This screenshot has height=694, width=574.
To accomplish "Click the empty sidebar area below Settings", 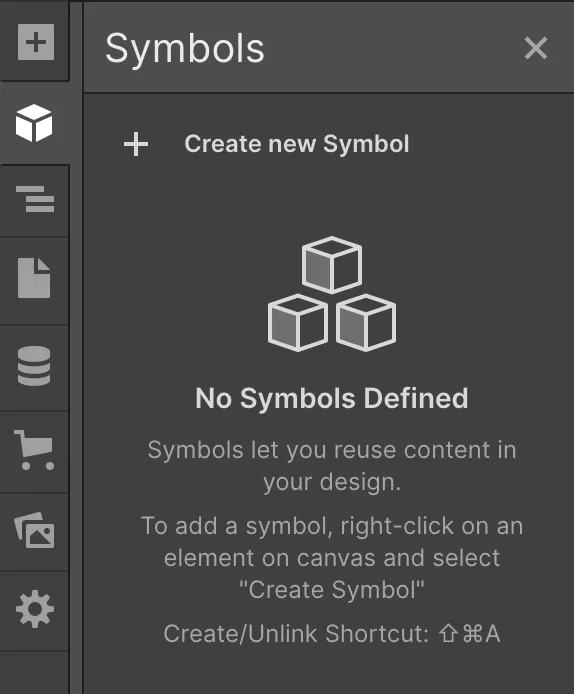I will pyautogui.click(x=34, y=673).
